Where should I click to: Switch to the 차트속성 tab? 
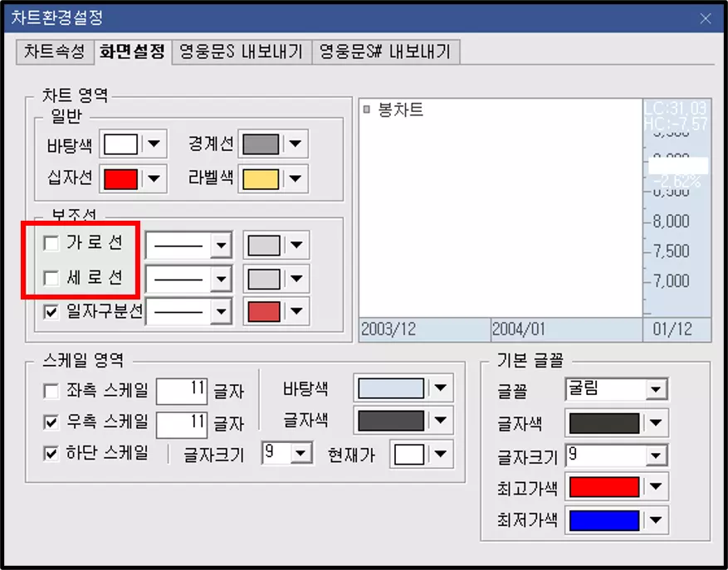55,51
